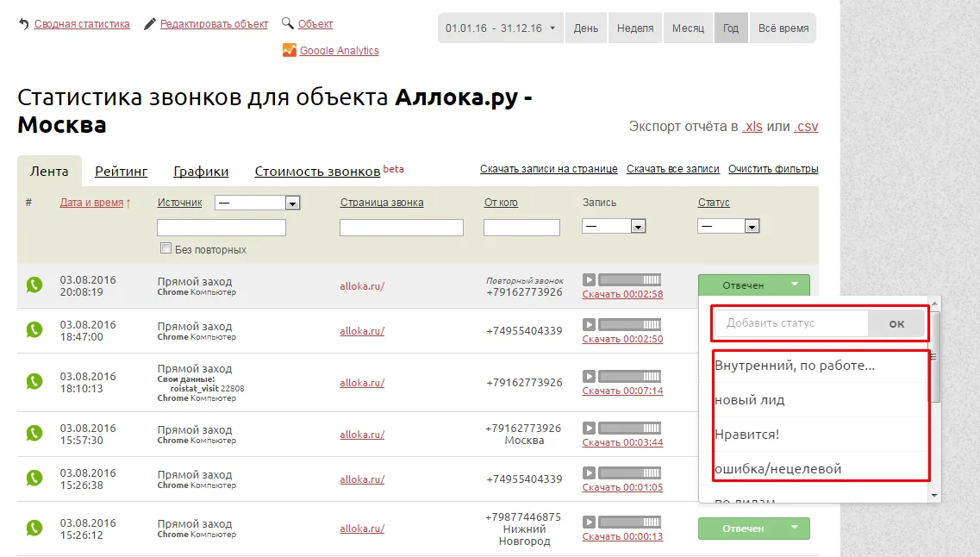
Task: Click phone icon for 18:47:00 call
Action: [x=34, y=329]
